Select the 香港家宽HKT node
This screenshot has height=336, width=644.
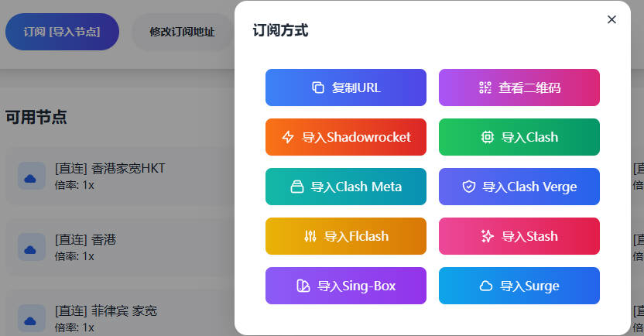110,168
